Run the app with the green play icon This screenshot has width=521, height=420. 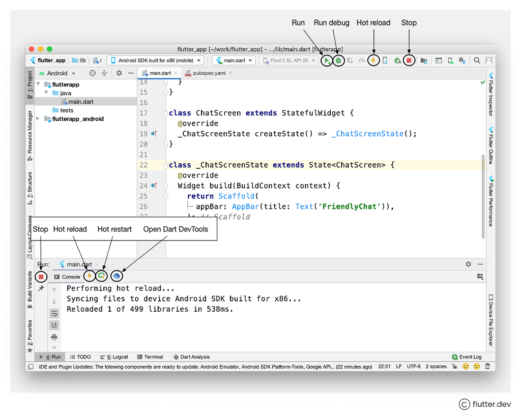click(x=327, y=61)
